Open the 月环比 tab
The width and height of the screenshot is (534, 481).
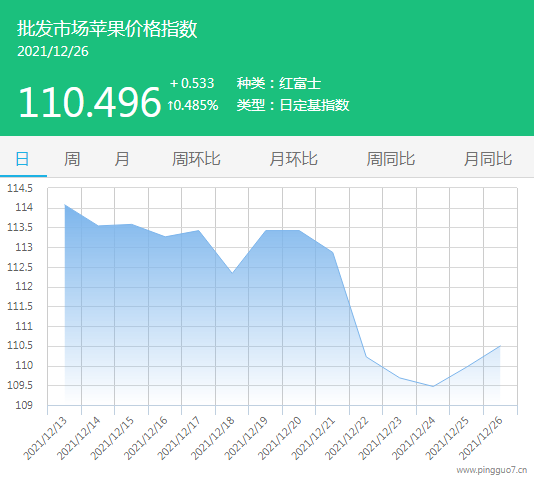pyautogui.click(x=293, y=159)
